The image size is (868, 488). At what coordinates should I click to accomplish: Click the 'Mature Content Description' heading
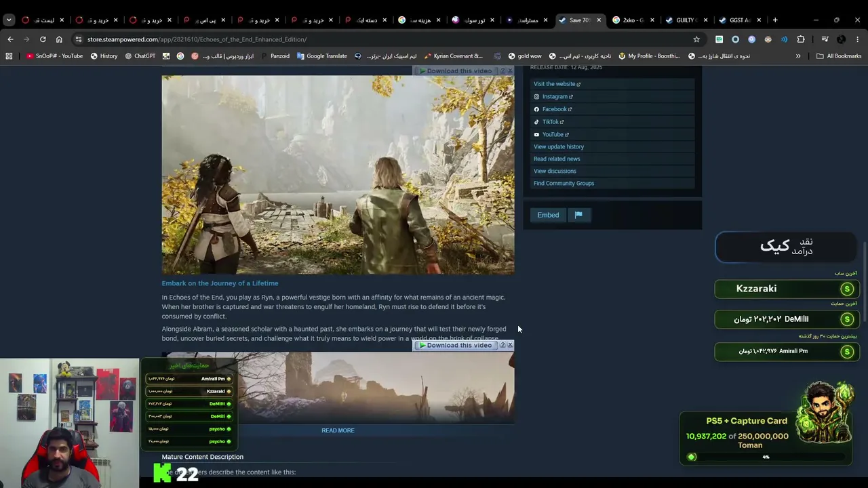pyautogui.click(x=202, y=457)
